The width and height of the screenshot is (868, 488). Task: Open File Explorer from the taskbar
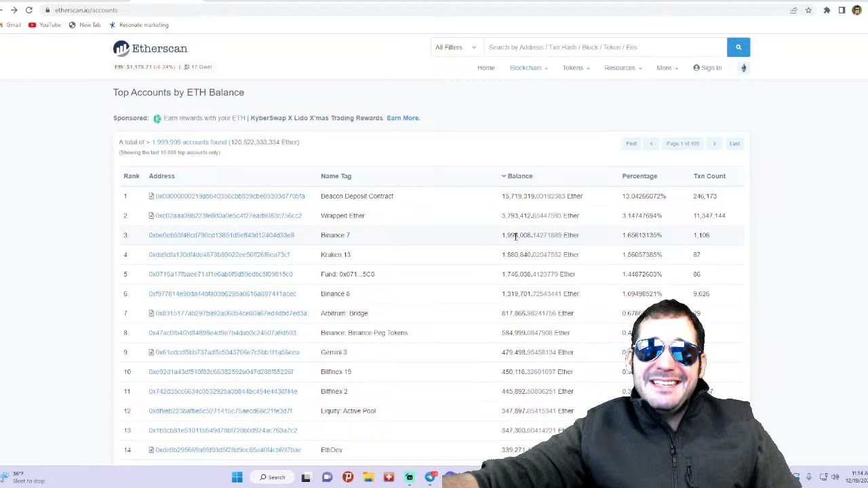[368, 477]
